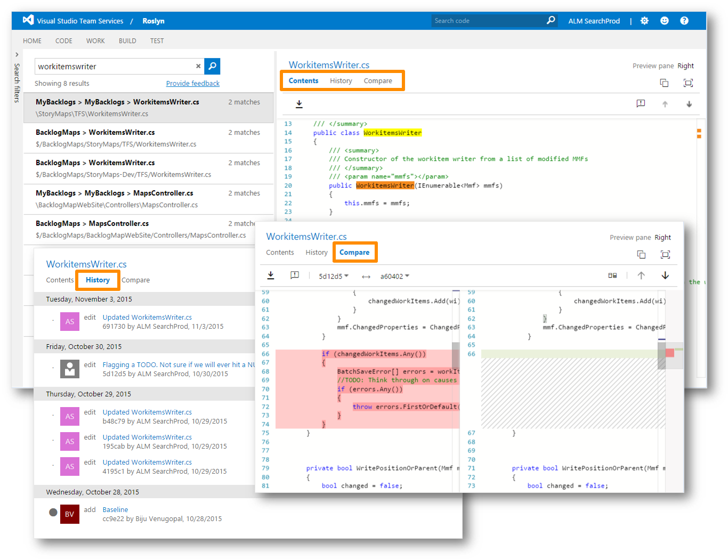Open the settings gear in the top bar
The width and height of the screenshot is (728, 560).
[x=644, y=20]
